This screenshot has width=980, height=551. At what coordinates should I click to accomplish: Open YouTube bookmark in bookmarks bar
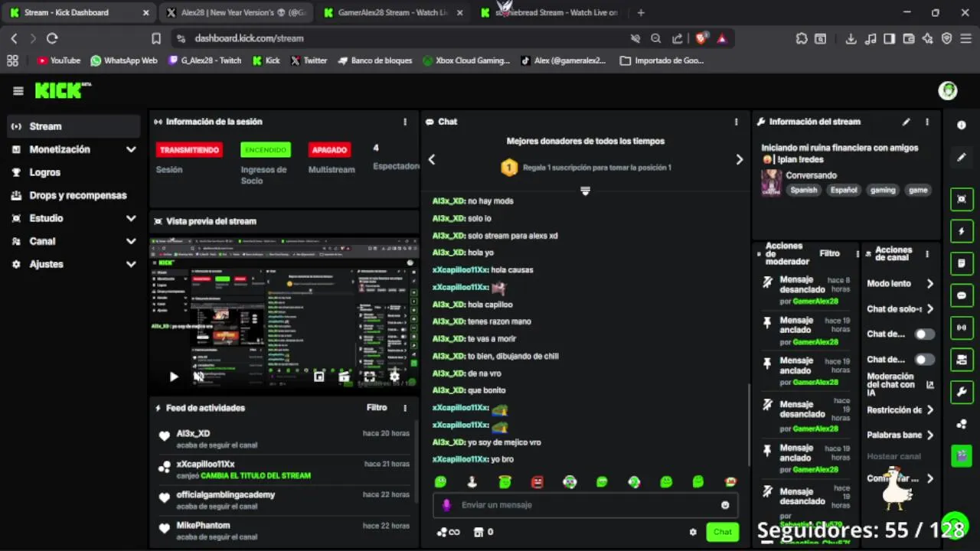58,60
